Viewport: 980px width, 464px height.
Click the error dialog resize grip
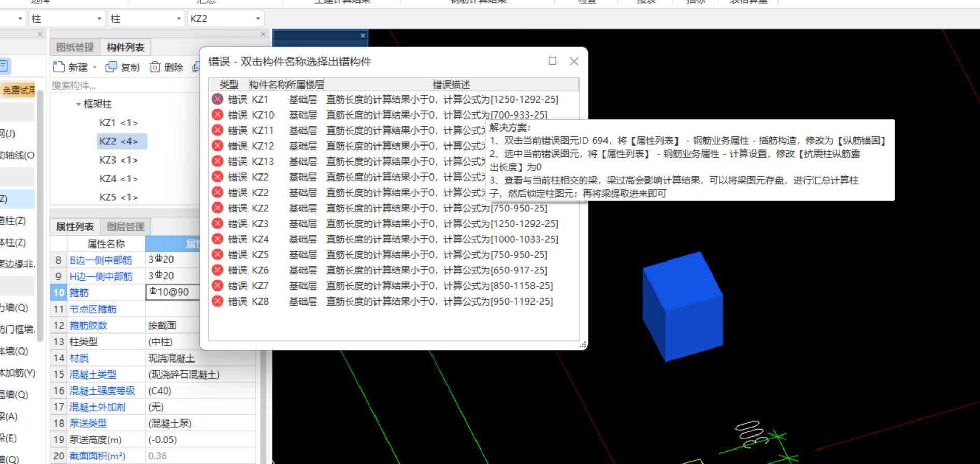coord(583,344)
